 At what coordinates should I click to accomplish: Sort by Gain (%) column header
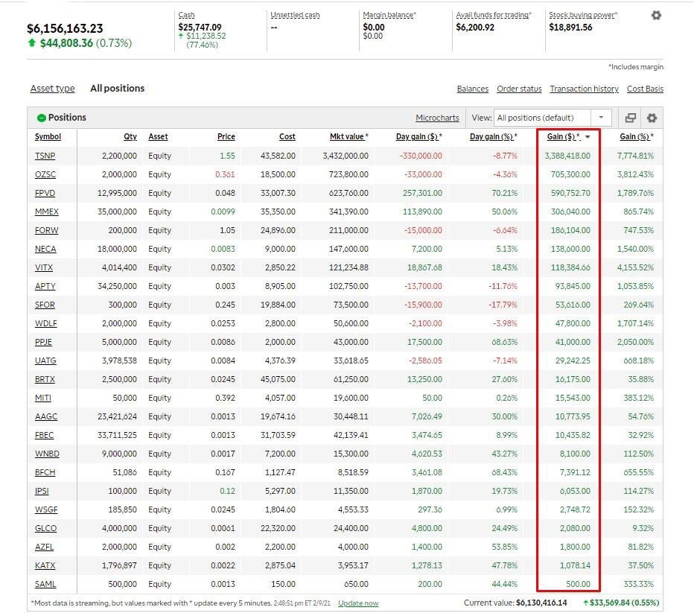637,137
